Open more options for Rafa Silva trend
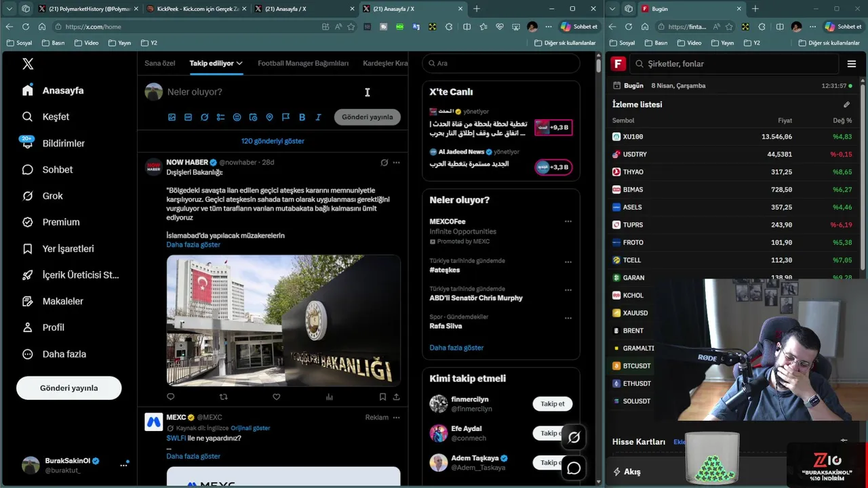Viewport: 868px width, 488px height. [568, 318]
